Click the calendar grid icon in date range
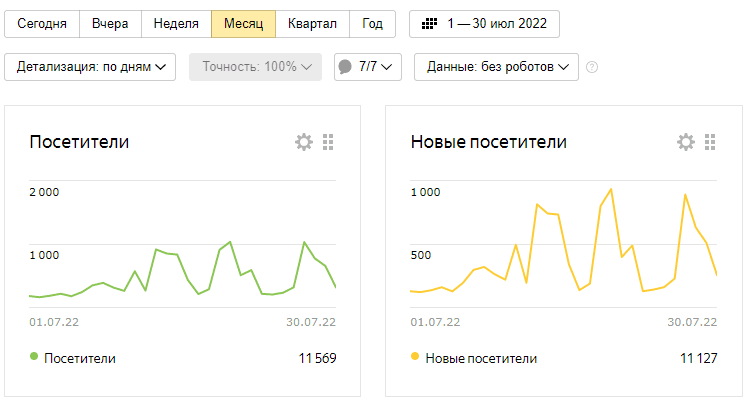Screen dimensions: 752x411 point(431,23)
